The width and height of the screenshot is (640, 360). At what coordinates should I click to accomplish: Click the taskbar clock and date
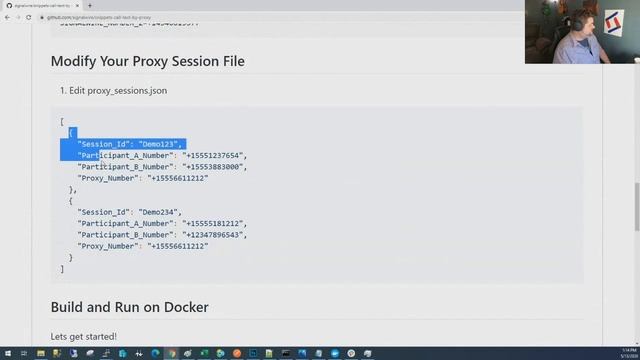pos(629,353)
